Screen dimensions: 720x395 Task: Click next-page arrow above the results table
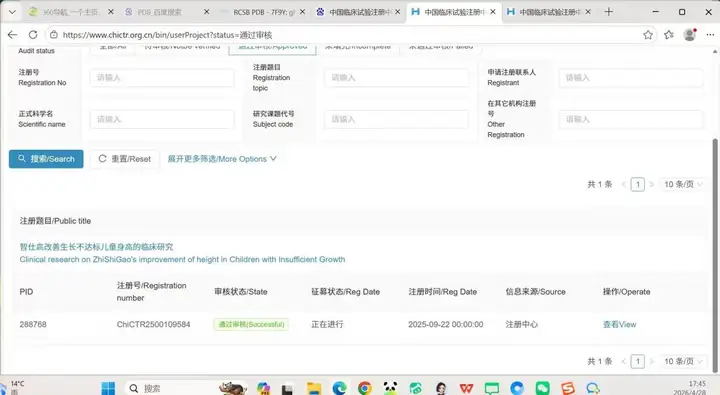[x=651, y=184]
